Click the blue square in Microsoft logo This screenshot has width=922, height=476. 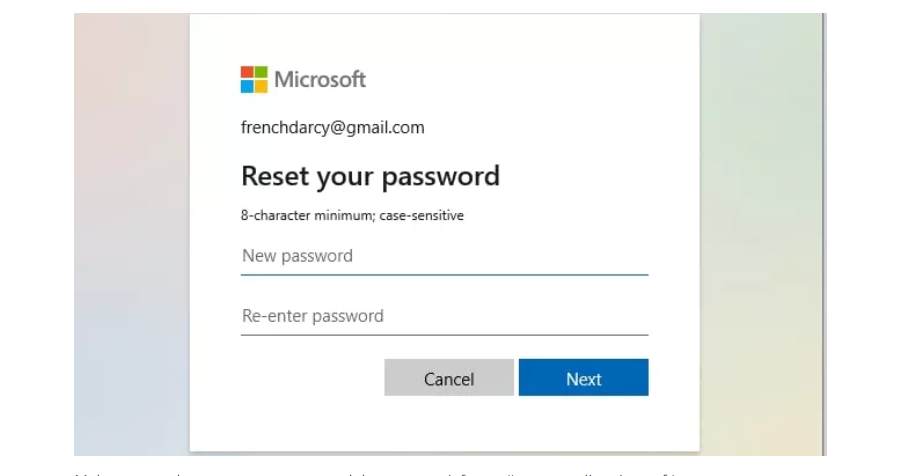[x=247, y=87]
